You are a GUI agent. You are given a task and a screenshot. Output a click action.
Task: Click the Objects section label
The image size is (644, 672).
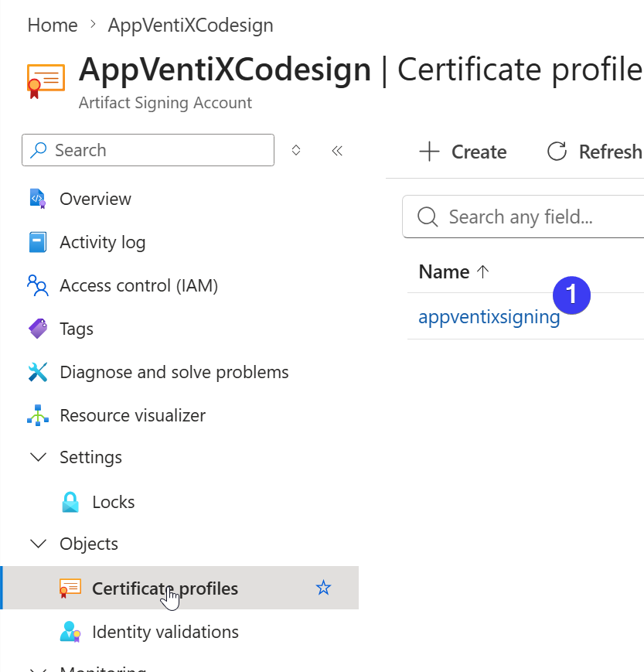pyautogui.click(x=89, y=544)
